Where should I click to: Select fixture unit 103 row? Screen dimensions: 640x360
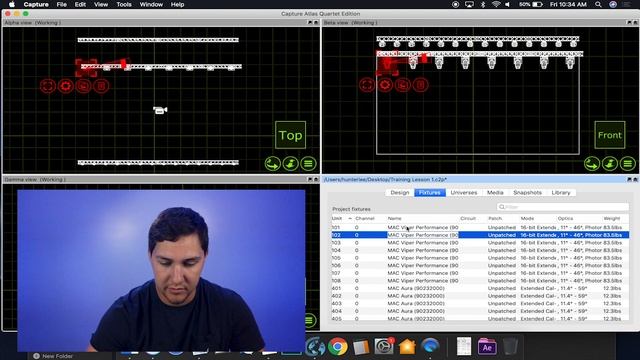tap(480, 242)
